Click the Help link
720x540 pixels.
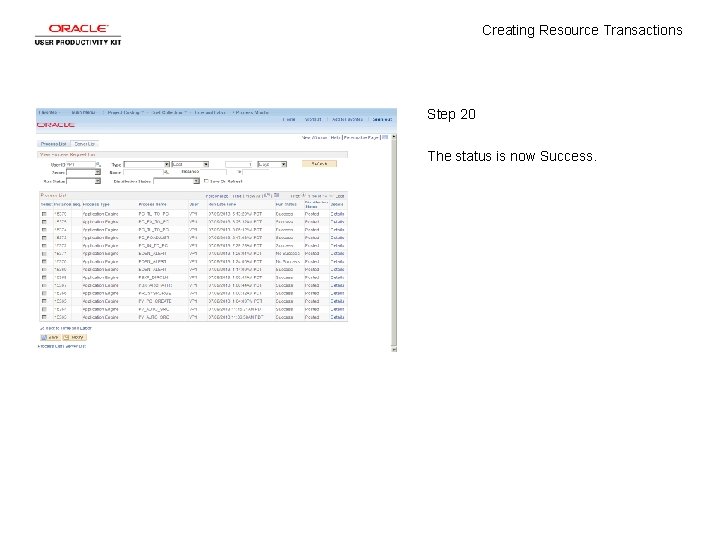335,137
